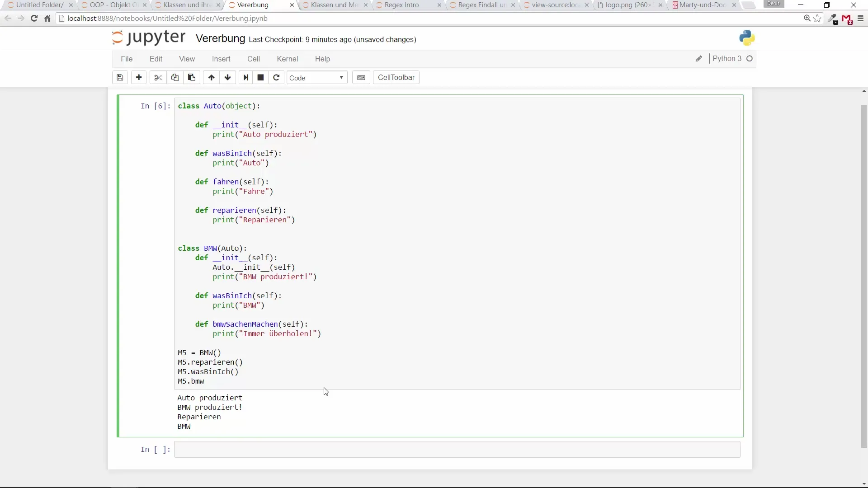The height and width of the screenshot is (488, 868).
Task: Save notebook with the floppy disk icon
Action: 120,78
